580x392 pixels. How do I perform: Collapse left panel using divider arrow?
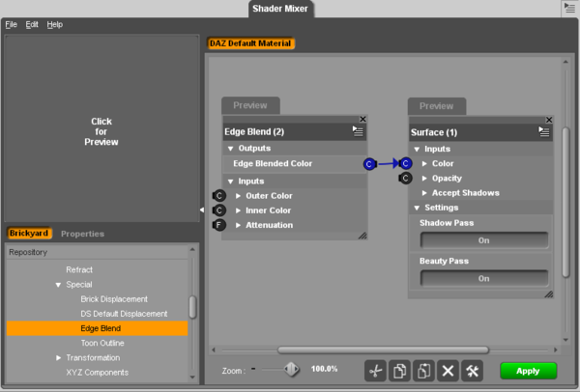click(x=202, y=210)
